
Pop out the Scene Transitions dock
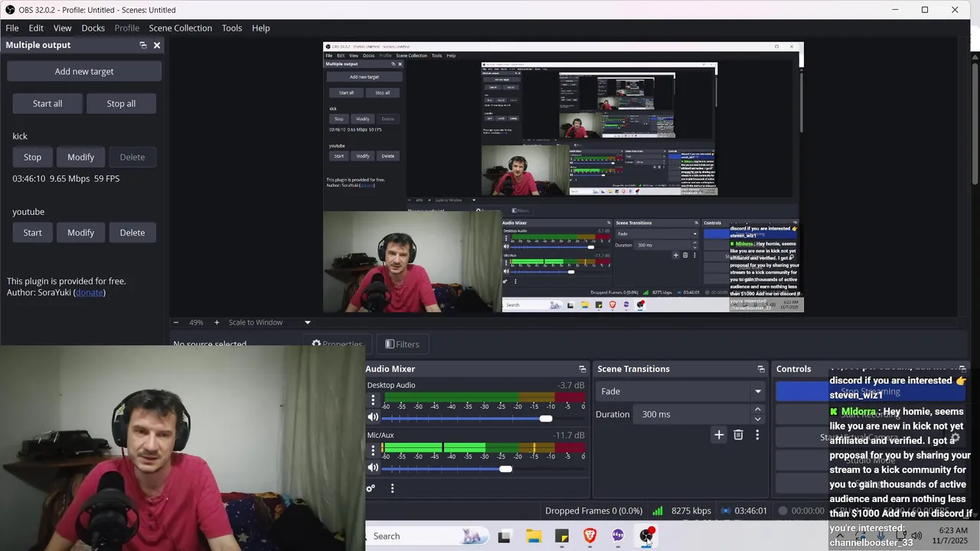click(x=761, y=369)
